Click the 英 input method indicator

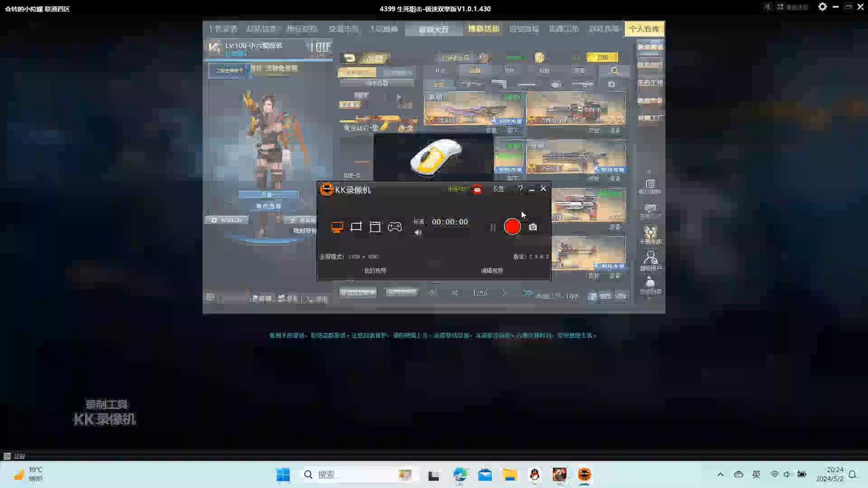click(756, 474)
